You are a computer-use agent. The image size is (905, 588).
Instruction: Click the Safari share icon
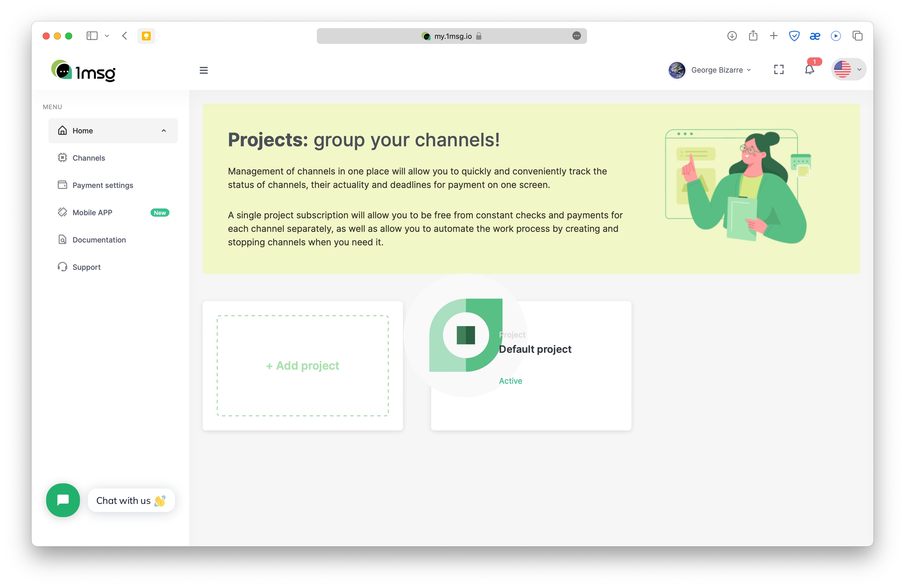pyautogui.click(x=753, y=36)
